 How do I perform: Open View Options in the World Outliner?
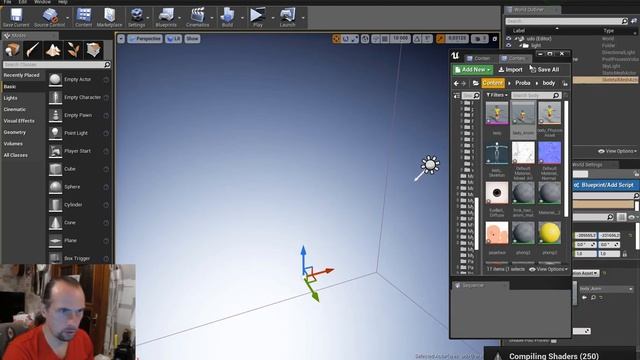[617, 151]
